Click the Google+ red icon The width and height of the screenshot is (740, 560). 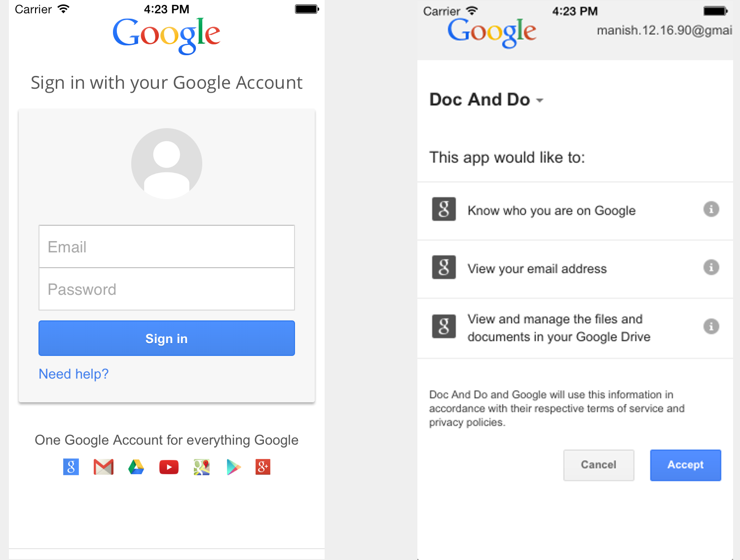263,466
